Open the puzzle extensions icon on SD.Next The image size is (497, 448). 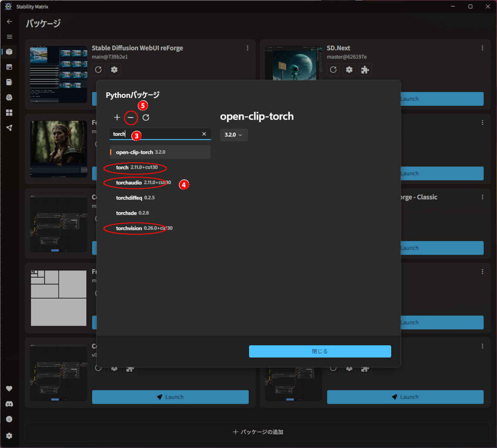tap(365, 70)
